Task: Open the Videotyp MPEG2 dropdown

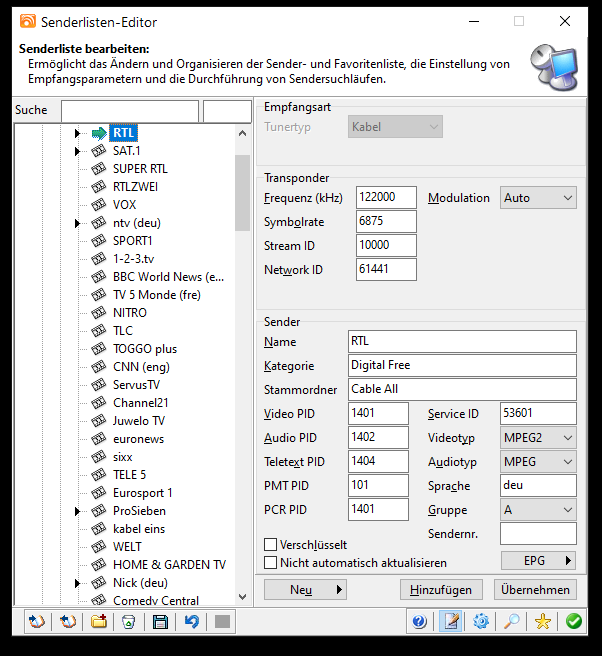Action: click(x=538, y=438)
